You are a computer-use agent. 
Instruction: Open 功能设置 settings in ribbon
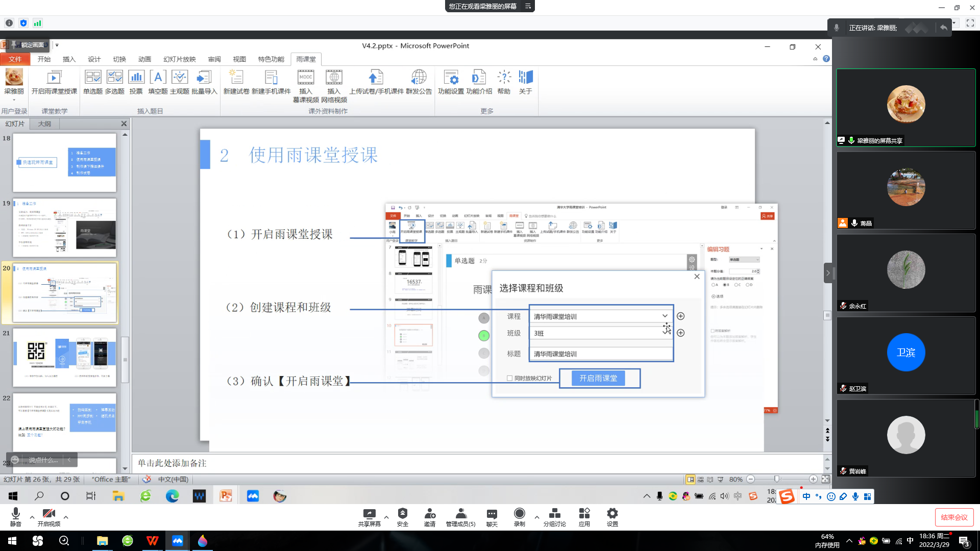pos(451,82)
